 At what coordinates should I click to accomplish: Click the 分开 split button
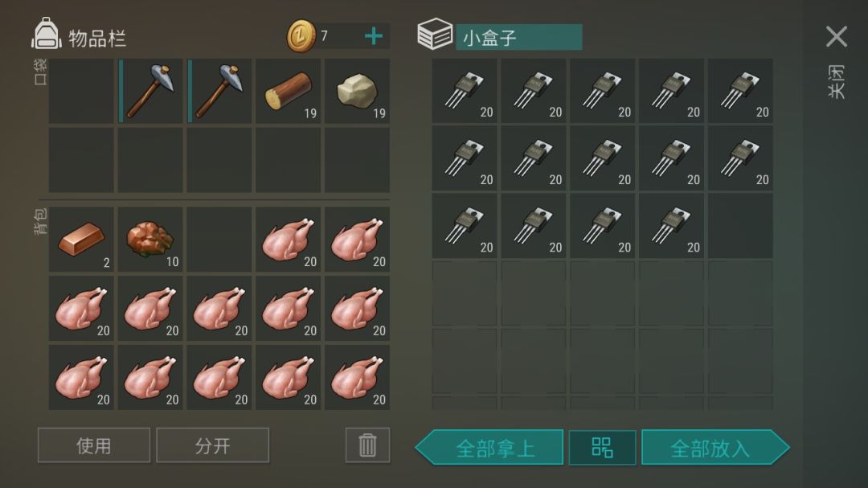[x=212, y=445]
